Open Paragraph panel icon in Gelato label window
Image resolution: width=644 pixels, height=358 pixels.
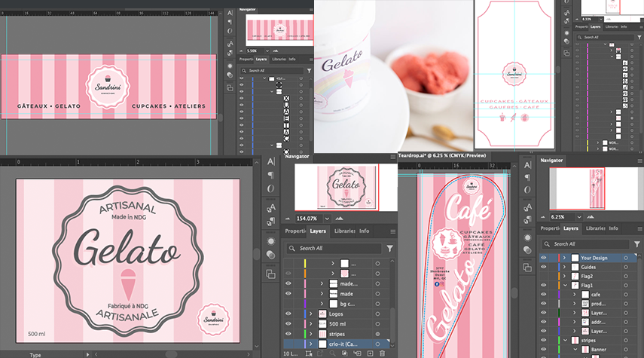pos(270,176)
